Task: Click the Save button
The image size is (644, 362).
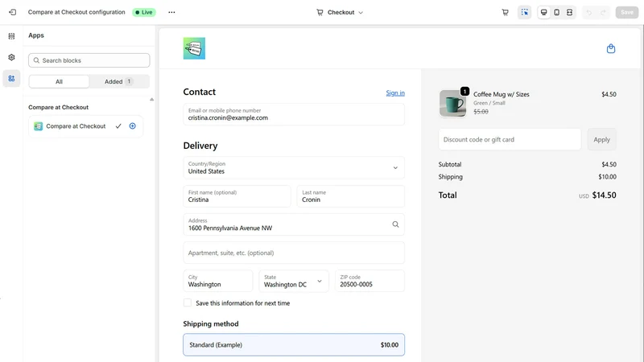Action: [627, 12]
